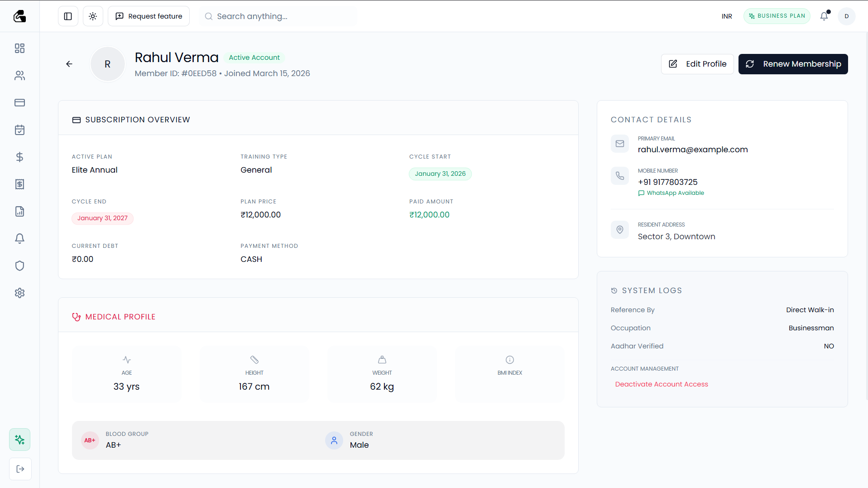Select the members icon in the sidebar

pos(19,76)
